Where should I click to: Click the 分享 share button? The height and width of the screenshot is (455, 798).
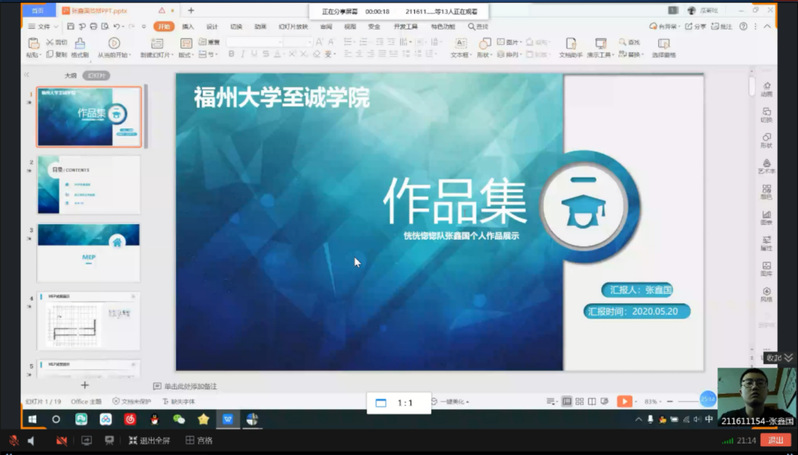point(695,26)
